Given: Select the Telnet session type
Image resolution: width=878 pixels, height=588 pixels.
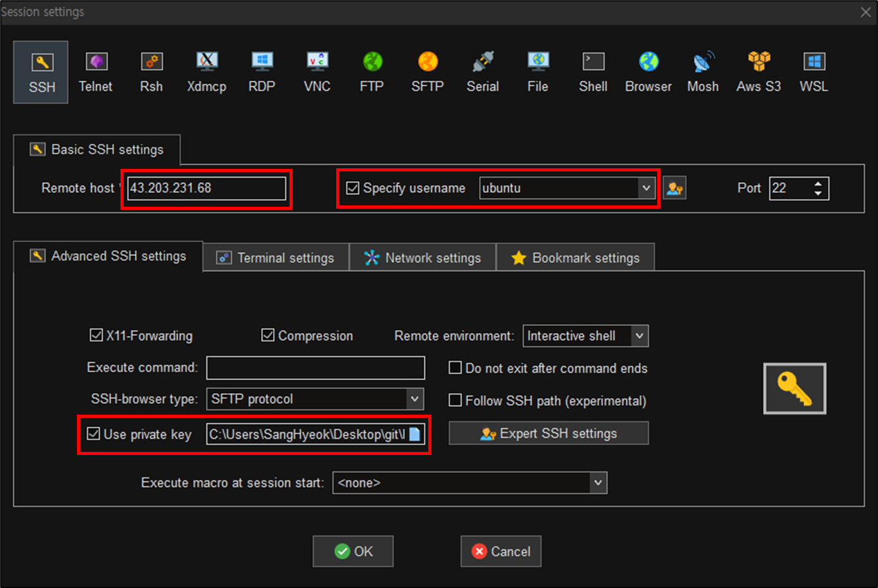Looking at the screenshot, I should pos(96,72).
